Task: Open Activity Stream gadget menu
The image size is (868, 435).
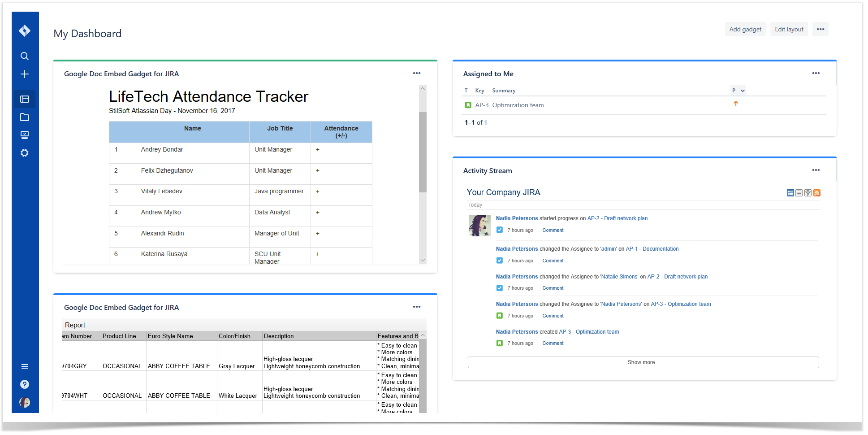Action: 816,170
